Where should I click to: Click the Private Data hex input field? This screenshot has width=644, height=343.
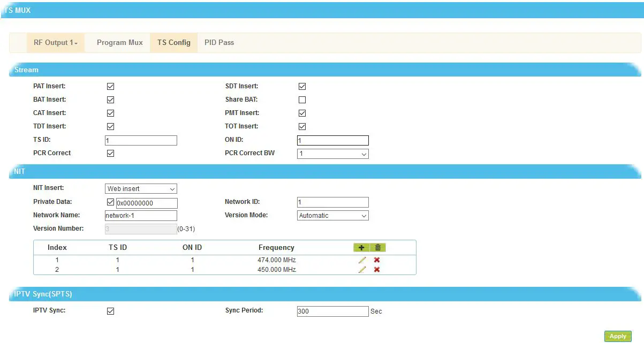point(147,203)
